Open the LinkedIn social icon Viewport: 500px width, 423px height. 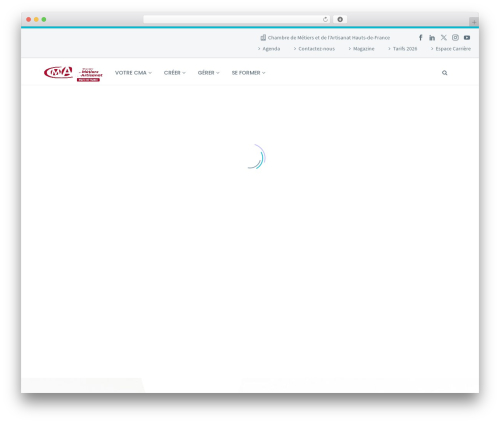[x=432, y=38]
